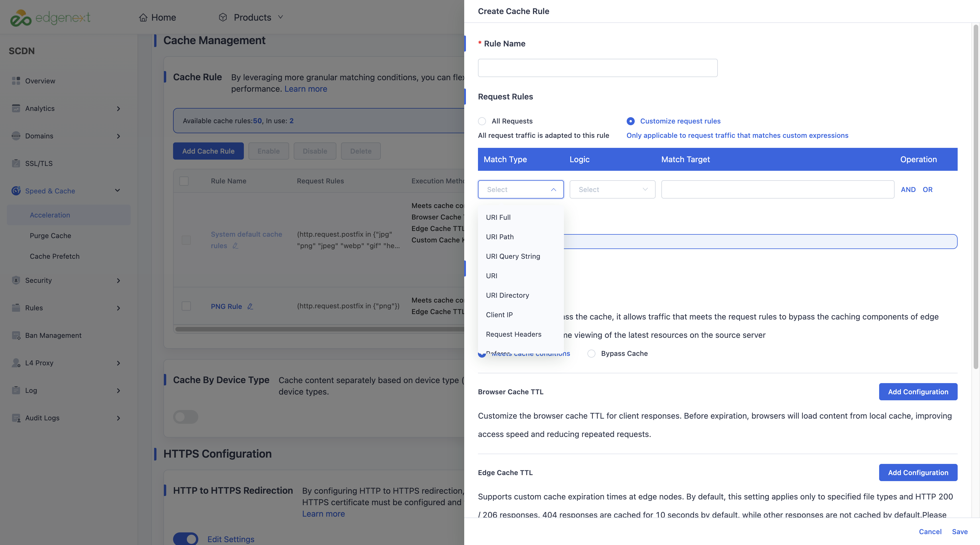Select the All Requests radio button

pos(482,121)
